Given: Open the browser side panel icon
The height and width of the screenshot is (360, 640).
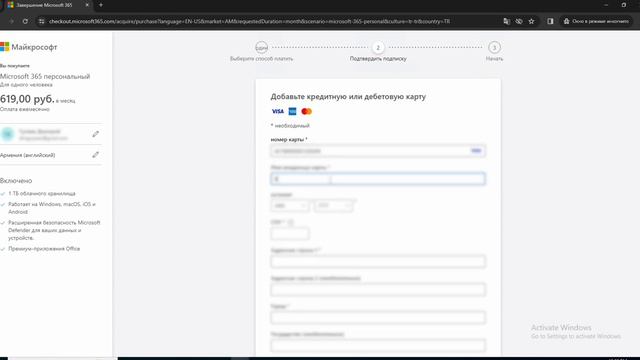Looking at the screenshot, I should click(550, 21).
